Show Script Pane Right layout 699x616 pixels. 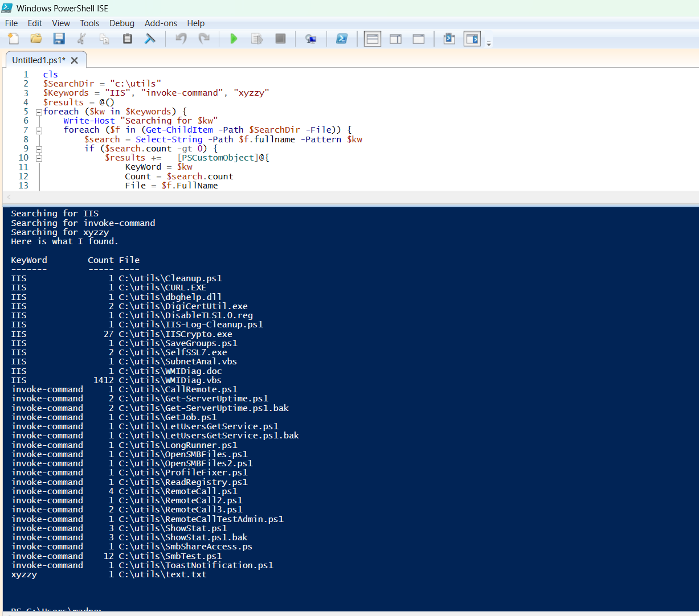click(x=395, y=39)
